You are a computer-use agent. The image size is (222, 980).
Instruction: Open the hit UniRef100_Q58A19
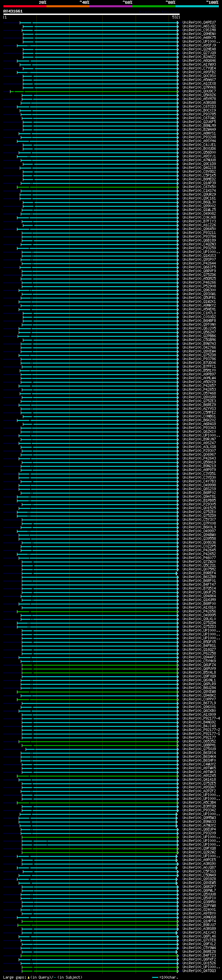pos(199,462)
